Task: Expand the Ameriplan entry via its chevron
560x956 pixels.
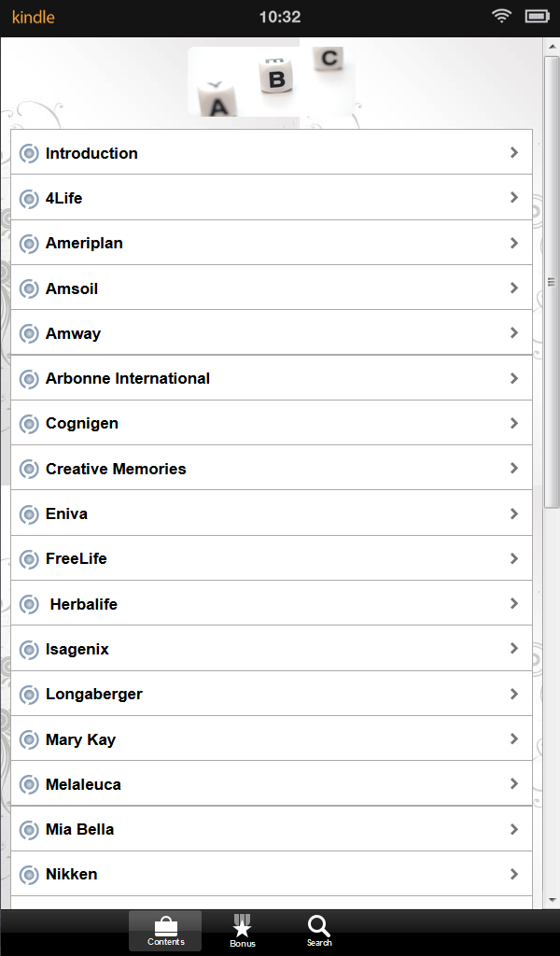Action: click(x=514, y=243)
